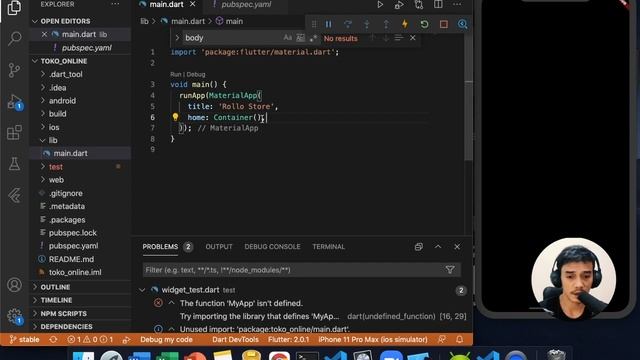Open the Extensions view

[14, 133]
